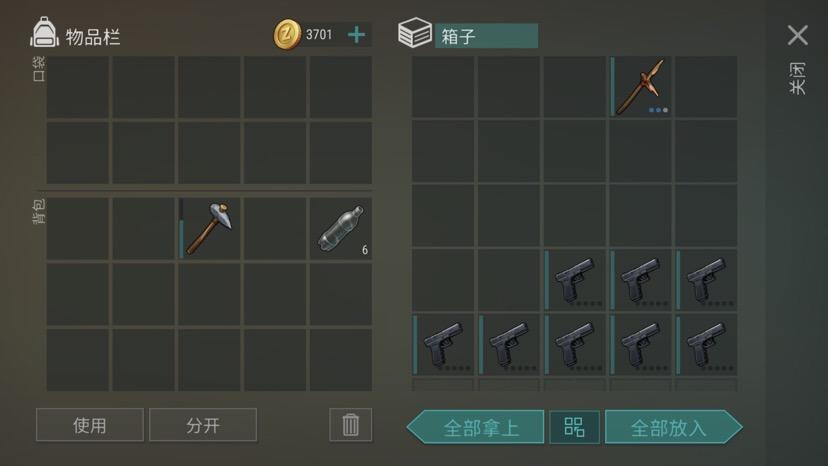Click the 使用 button
The width and height of the screenshot is (828, 466).
90,425
